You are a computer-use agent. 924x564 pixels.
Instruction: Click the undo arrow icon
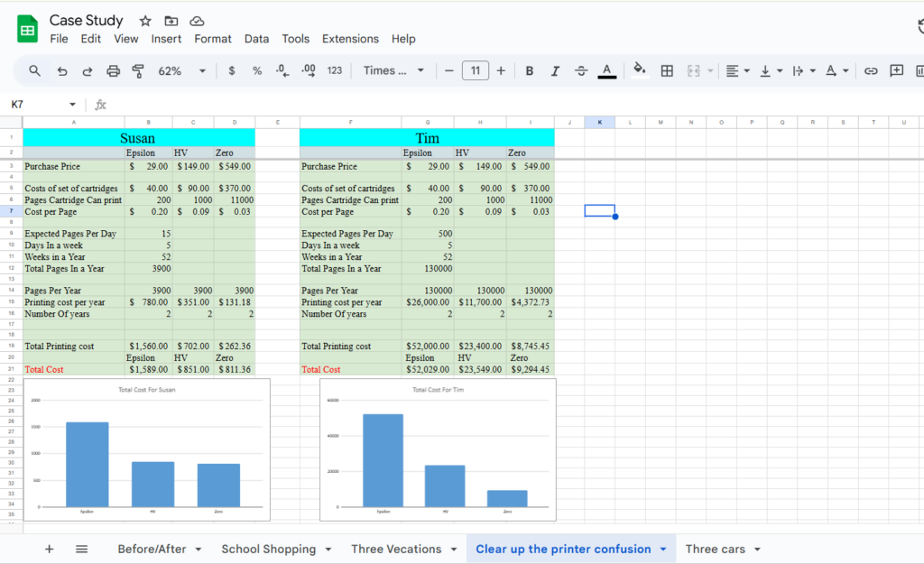click(x=62, y=71)
